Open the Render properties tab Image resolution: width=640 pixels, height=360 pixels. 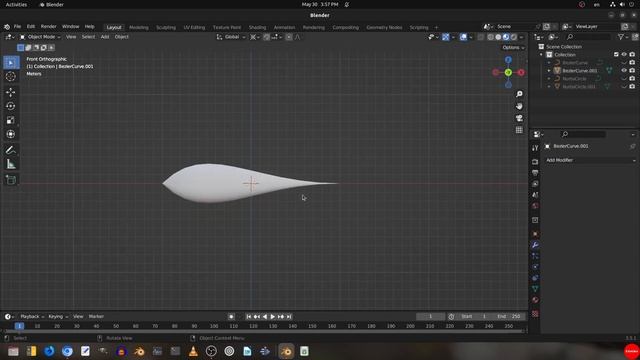point(535,162)
